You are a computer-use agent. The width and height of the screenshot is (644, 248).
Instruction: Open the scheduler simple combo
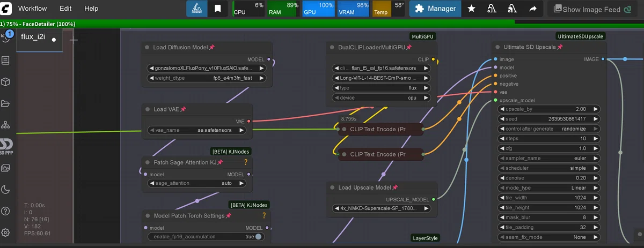pos(548,168)
